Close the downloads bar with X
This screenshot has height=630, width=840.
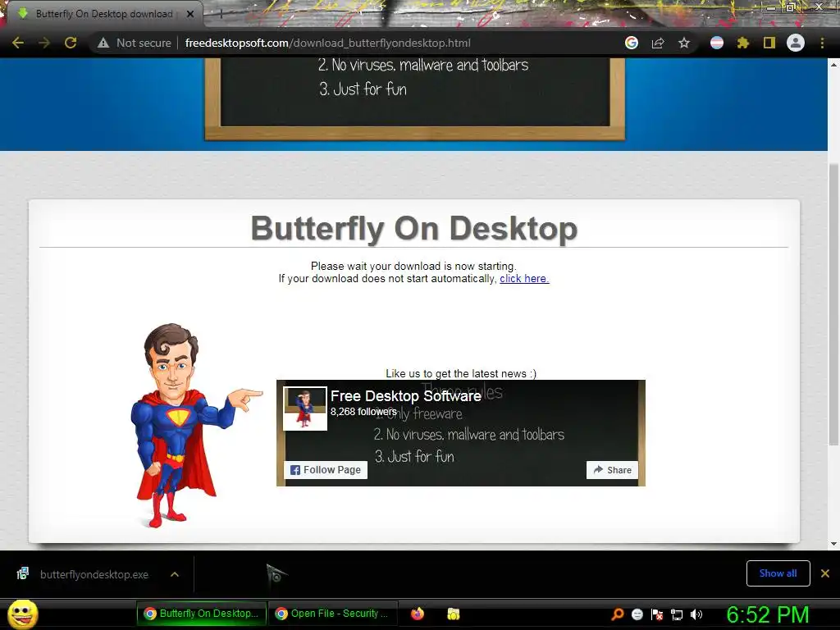pos(825,573)
